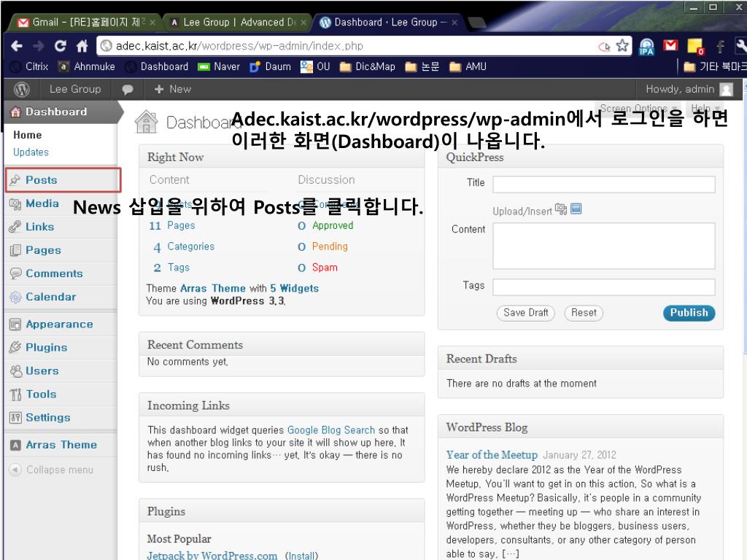Open a new browser tab
The width and height of the screenshot is (747, 560).
tap(477, 23)
